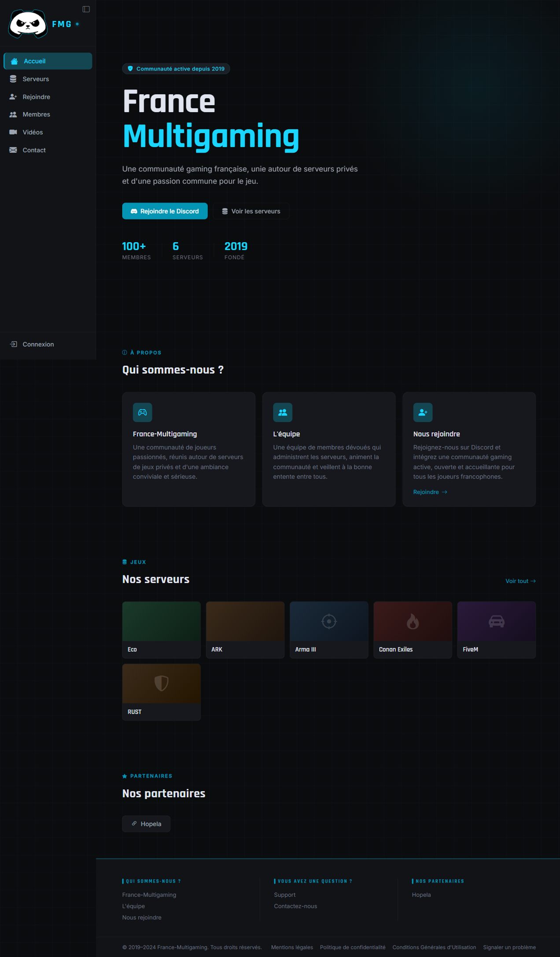Click the Hopela footer link
560x957 pixels.
(421, 895)
